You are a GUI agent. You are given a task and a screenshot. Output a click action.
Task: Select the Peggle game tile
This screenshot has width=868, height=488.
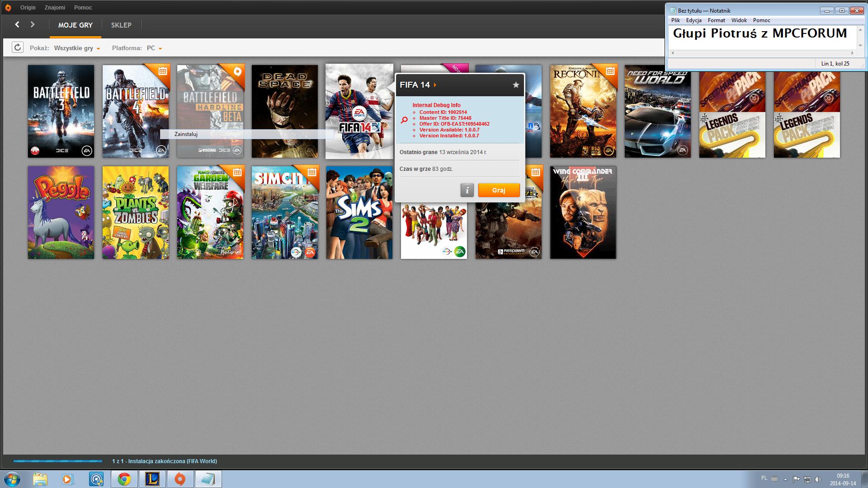coord(61,212)
